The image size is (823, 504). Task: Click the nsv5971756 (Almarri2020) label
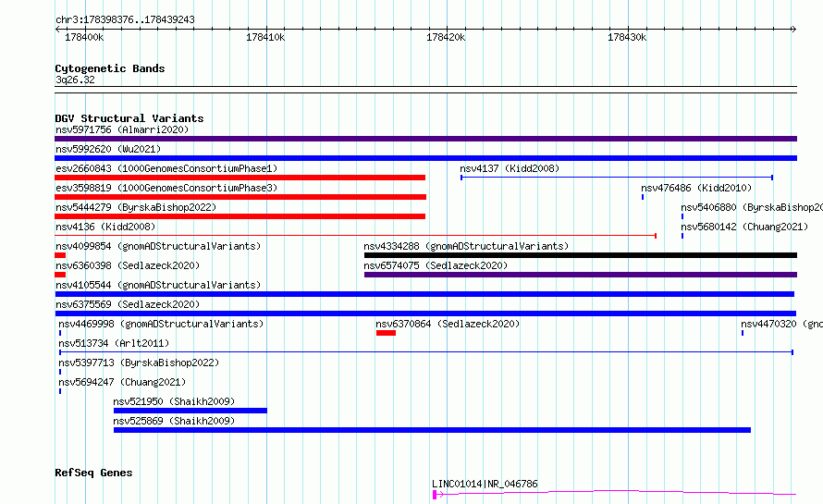pos(122,129)
